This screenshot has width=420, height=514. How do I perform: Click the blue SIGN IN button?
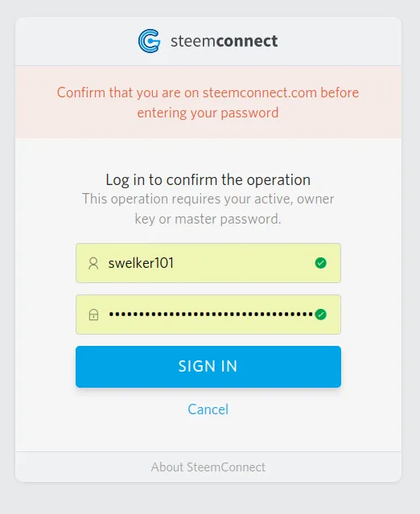point(208,367)
